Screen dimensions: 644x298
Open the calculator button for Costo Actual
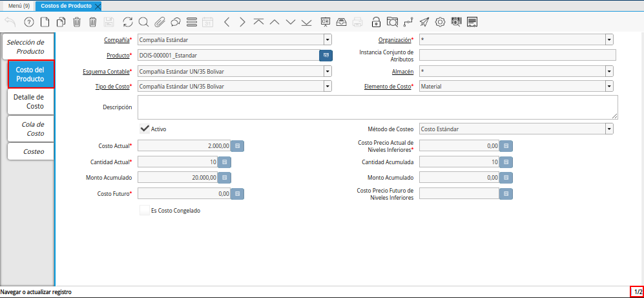coord(237,147)
